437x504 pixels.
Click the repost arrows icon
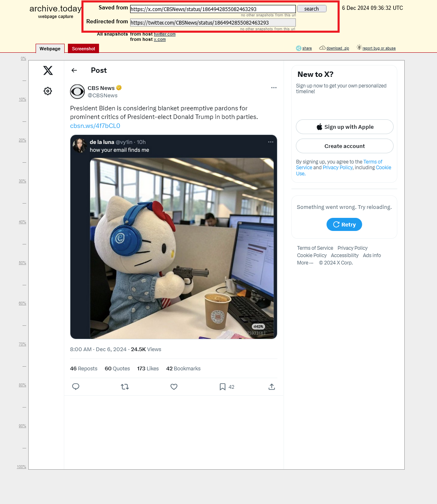(125, 387)
